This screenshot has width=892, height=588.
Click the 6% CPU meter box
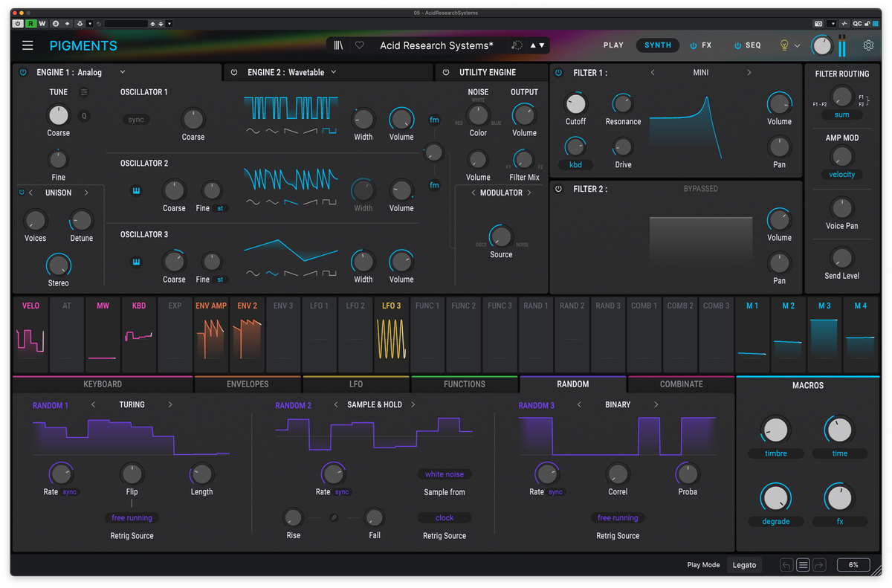coord(853,565)
